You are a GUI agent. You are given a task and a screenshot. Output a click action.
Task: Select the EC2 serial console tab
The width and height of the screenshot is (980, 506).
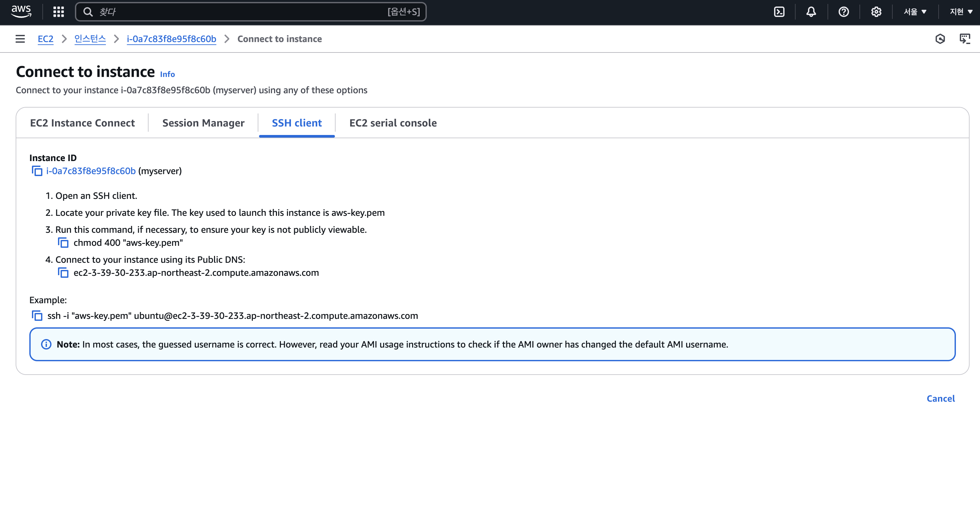coord(393,123)
